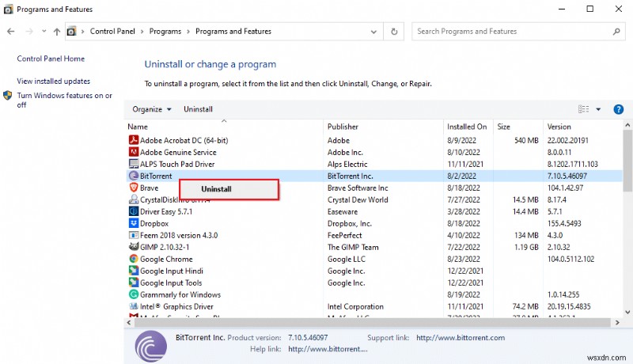Navigate to Control Panel breadcrumb

click(x=112, y=32)
